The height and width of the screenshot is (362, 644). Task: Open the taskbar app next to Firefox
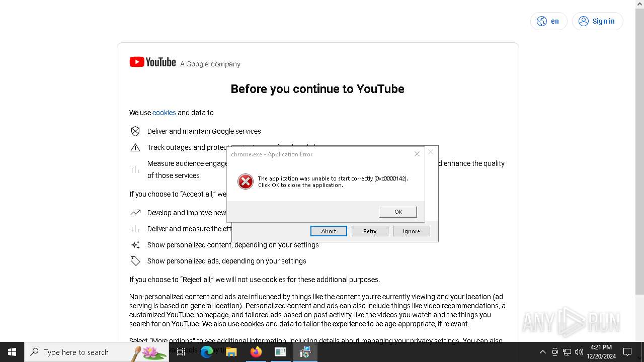280,352
